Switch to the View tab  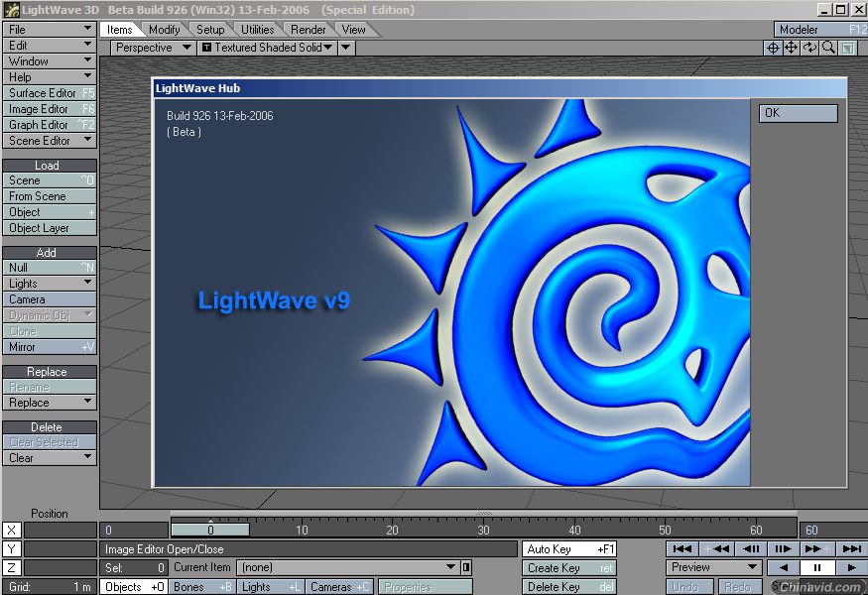pyautogui.click(x=354, y=30)
